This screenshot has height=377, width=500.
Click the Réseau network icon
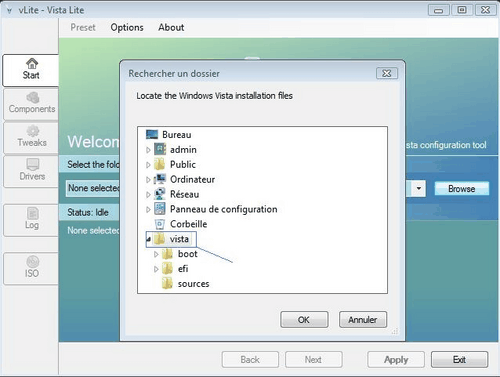pos(160,194)
